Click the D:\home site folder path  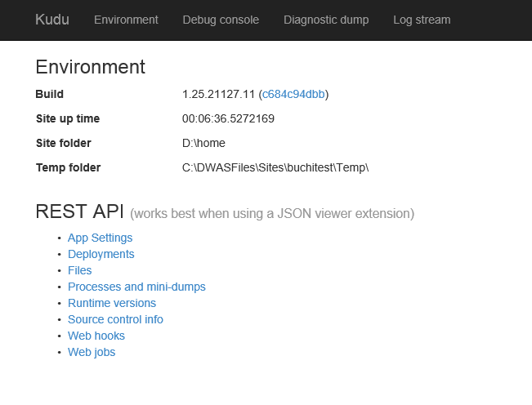click(203, 143)
